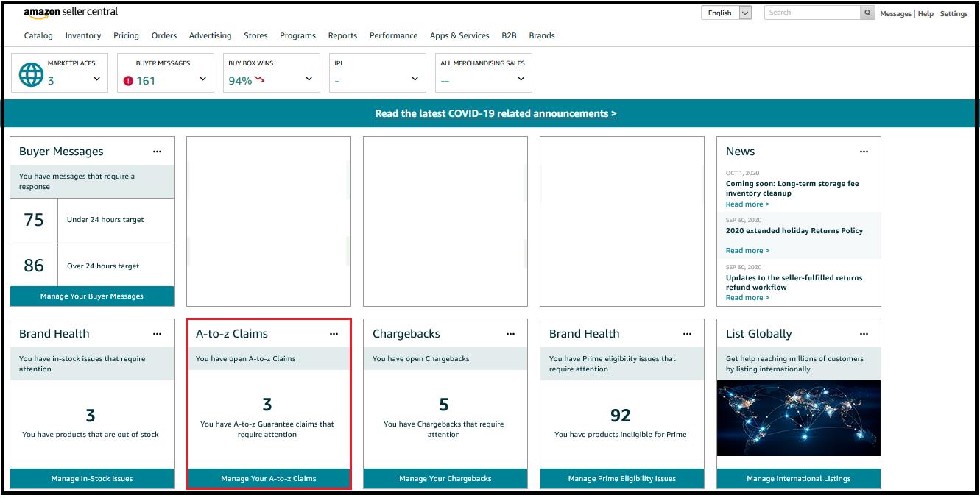Open the Chargebacks card three-dot menu
980x498 pixels.
510,334
